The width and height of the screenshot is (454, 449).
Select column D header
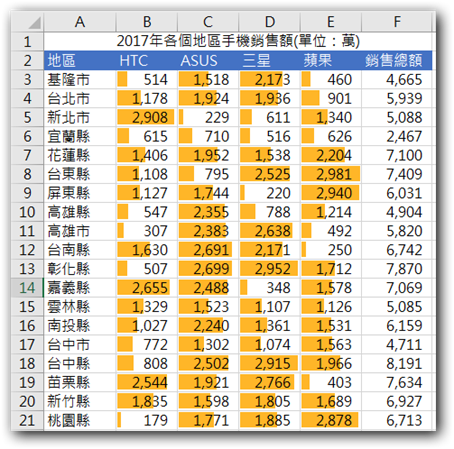click(x=269, y=22)
